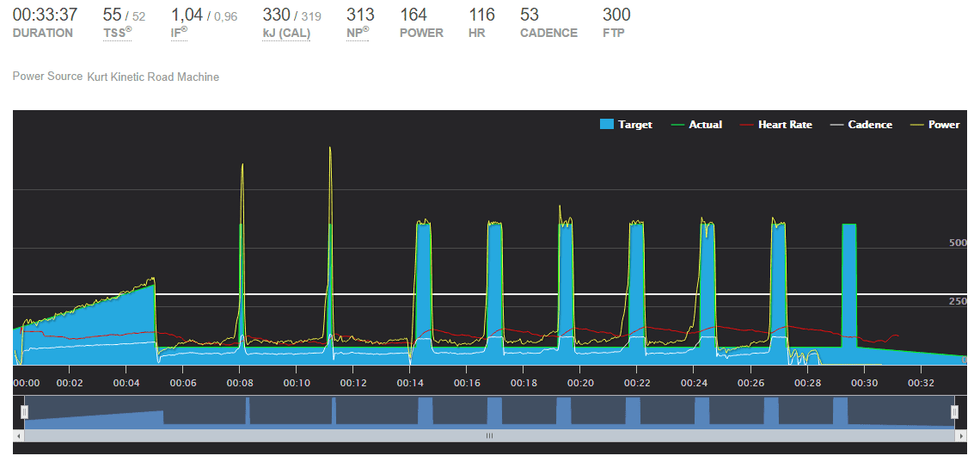Image resolution: width=980 pixels, height=462 pixels.
Task: Click the final target interval block near 00:29
Action: 849,284
